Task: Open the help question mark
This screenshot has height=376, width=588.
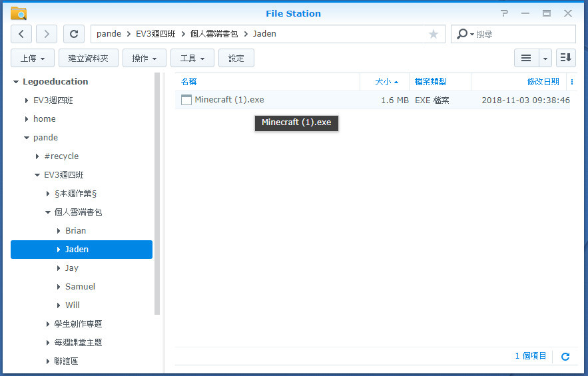Action: coord(504,13)
